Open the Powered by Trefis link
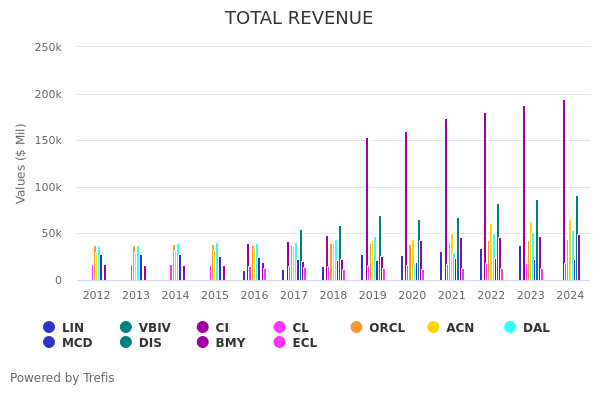The image size is (600, 400). click(x=62, y=378)
